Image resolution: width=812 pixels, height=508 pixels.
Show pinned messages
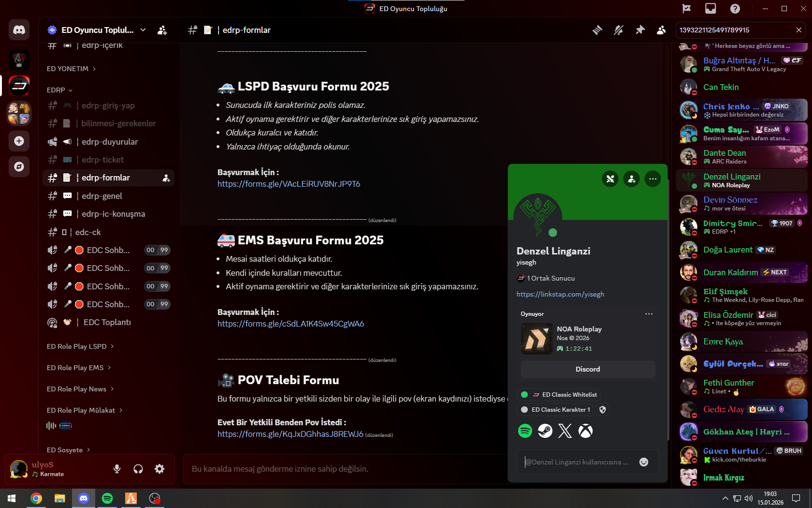(640, 30)
